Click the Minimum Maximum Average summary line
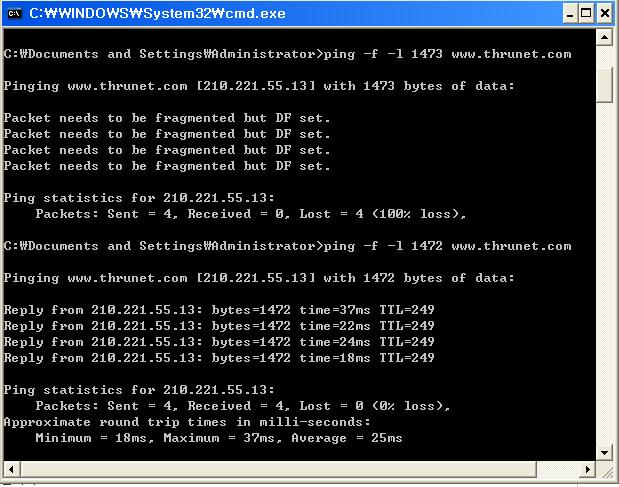This screenshot has height=487, width=619. point(219,438)
